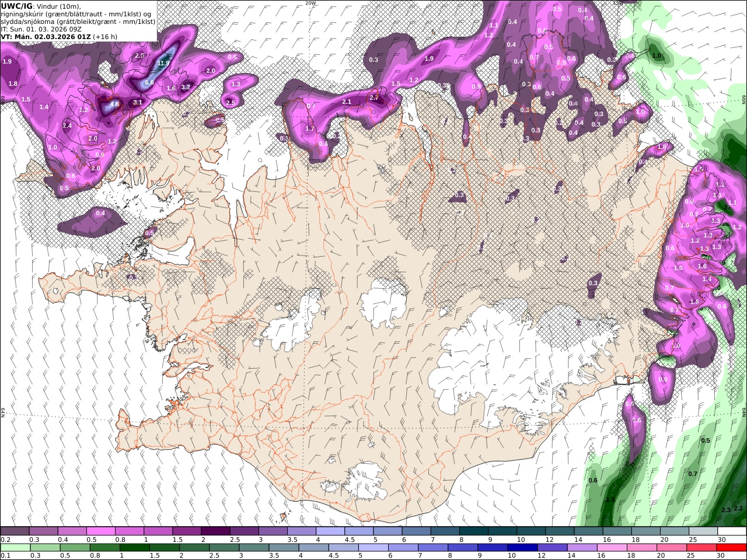Screen dimensions: 747x560
Task: Click the '2.4' value in northwest
Action: coord(67,125)
